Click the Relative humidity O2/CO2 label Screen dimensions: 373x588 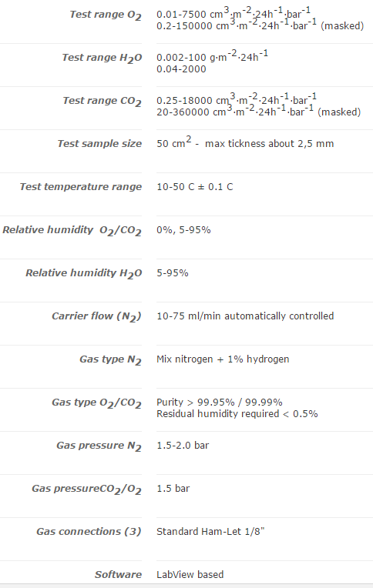click(x=72, y=230)
